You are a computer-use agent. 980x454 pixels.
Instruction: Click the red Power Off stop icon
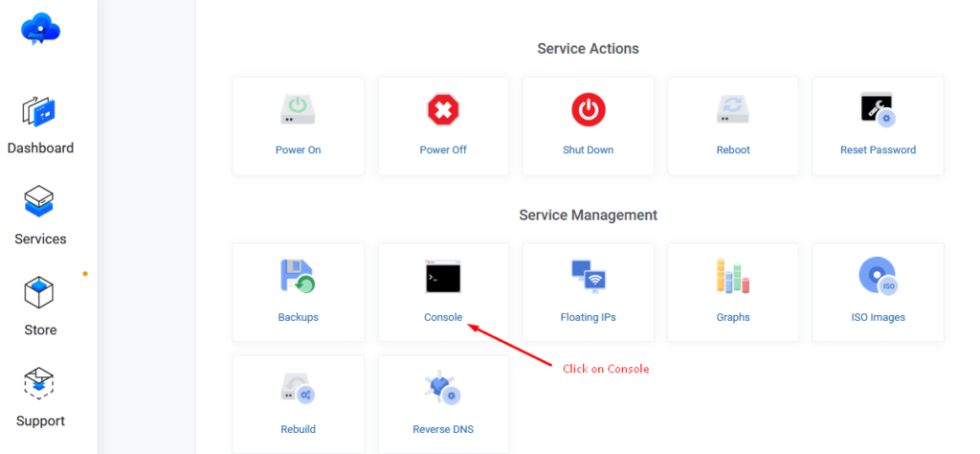[443, 110]
